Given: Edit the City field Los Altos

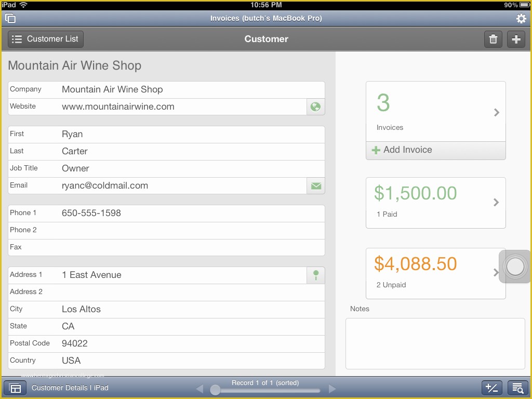Looking at the screenshot, I should 166,310.
